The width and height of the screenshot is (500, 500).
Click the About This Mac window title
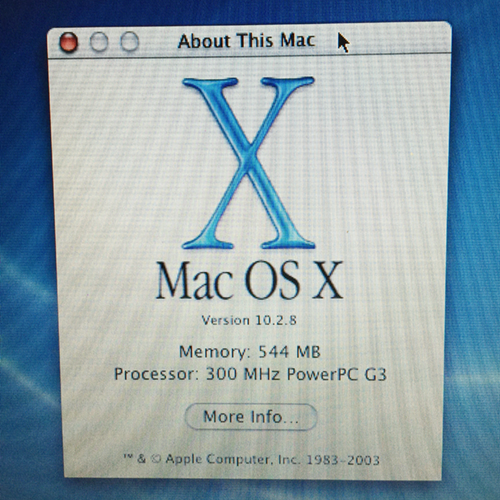(x=246, y=41)
